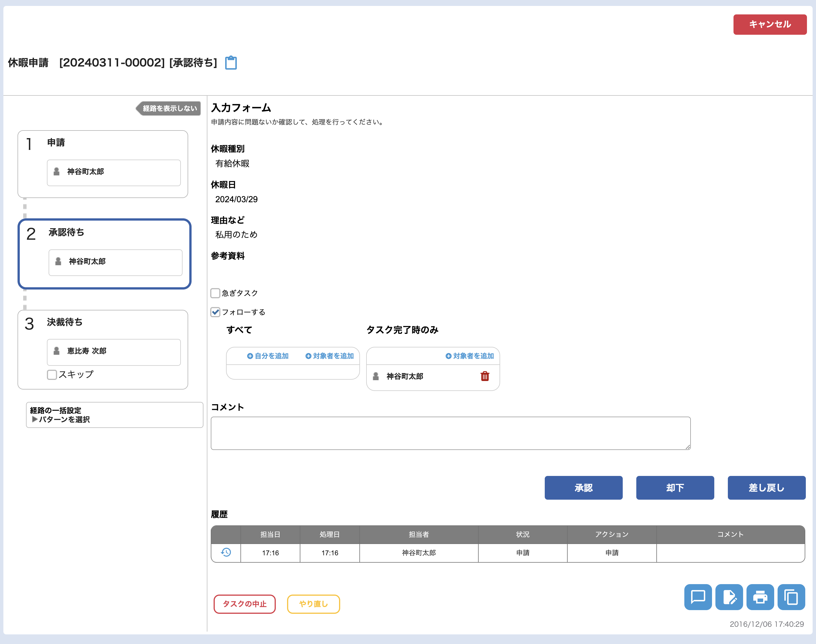
Task: Click 対象者を追加 in the すべて box
Action: click(329, 356)
